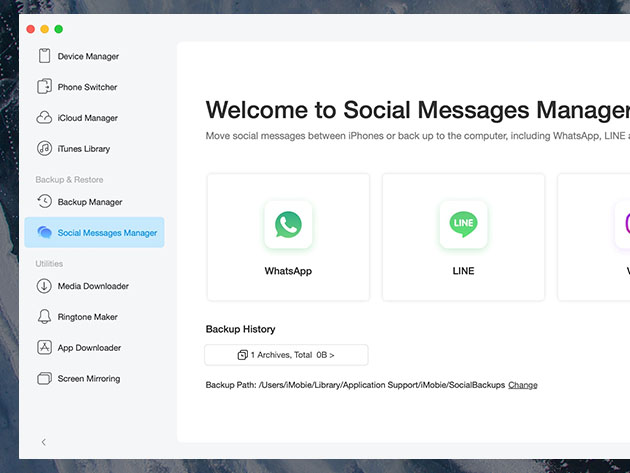Click the archives icon in Backup History
Viewport: 630px width, 473px height.
point(242,355)
